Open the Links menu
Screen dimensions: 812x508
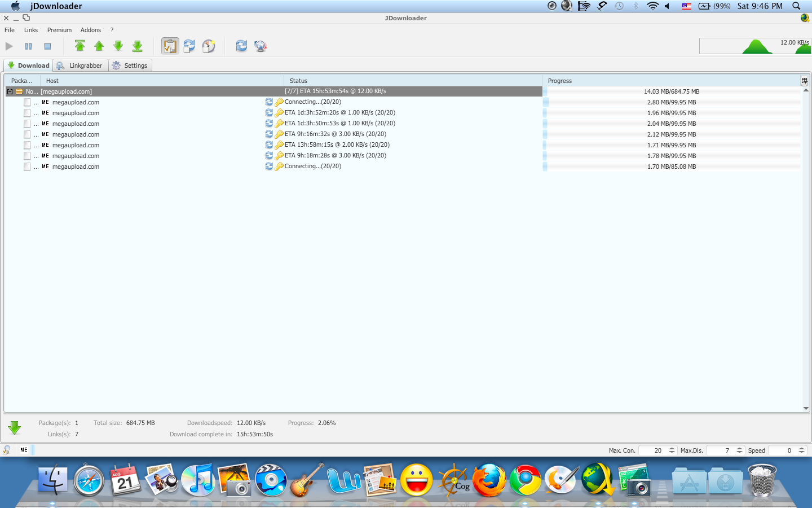pos(31,30)
